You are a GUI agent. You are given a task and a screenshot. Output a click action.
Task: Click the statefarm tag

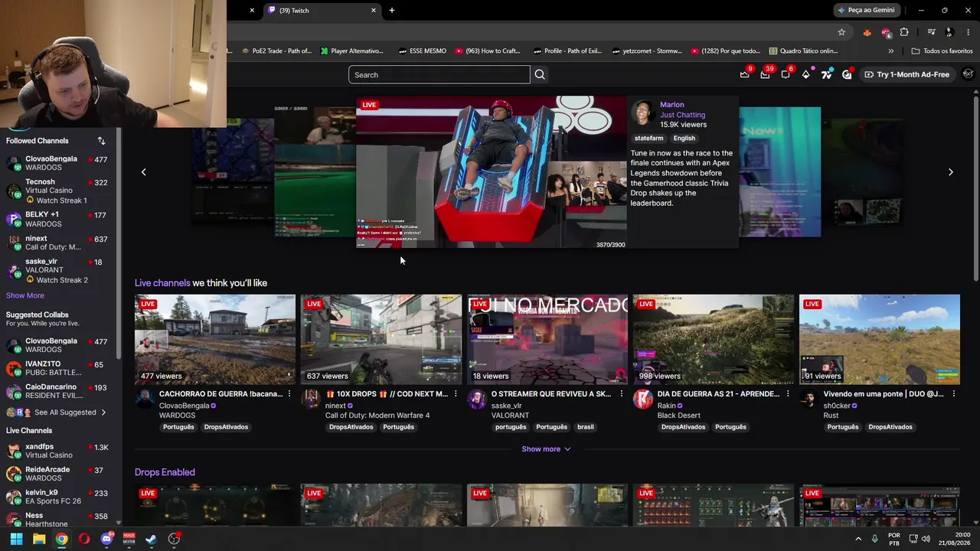(x=648, y=139)
